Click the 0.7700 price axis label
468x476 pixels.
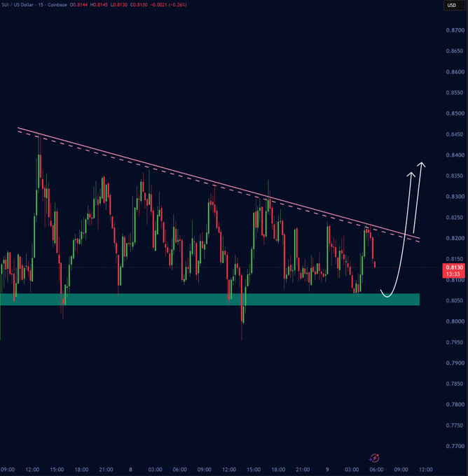pos(455,446)
